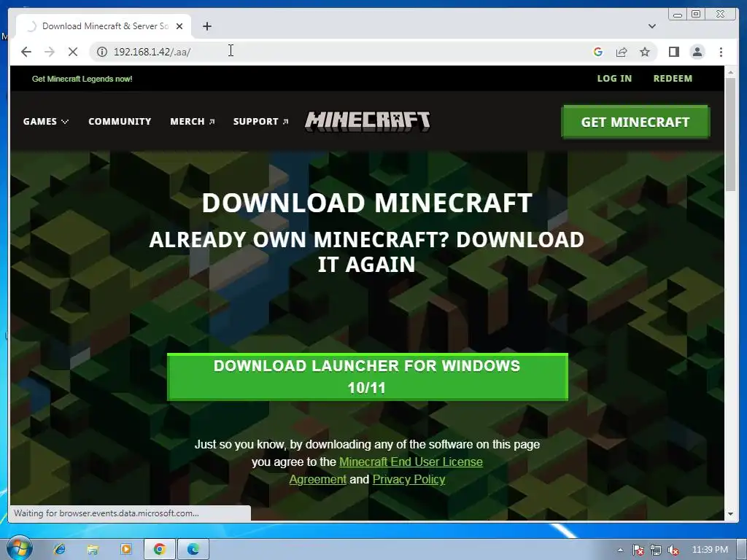Open Chrome three-dot menu
747x560 pixels.
[x=721, y=52]
